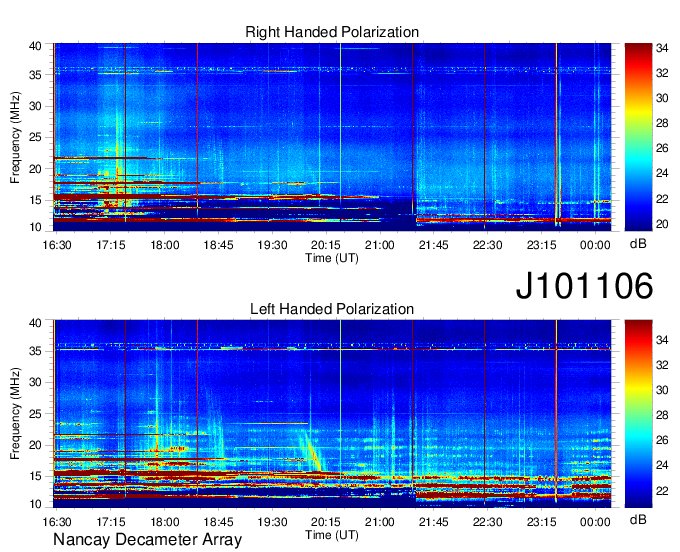
Task: Click the "23:15" time tick of top plot
Action: point(541,245)
